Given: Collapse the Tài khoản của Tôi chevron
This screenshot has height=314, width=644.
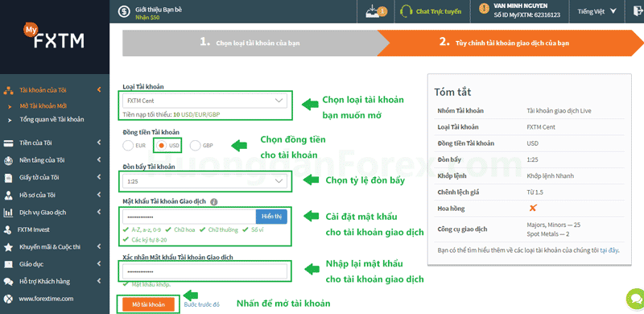Looking at the screenshot, I should pyautogui.click(x=99, y=89).
